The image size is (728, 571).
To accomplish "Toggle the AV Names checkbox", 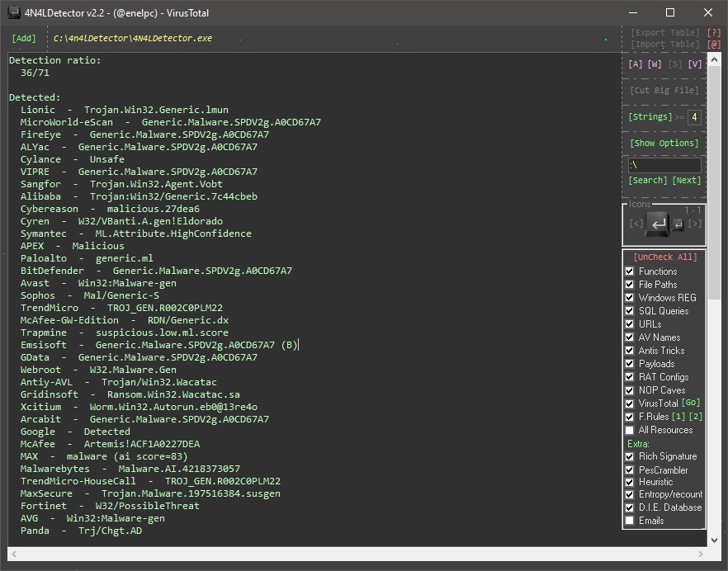I will 630,337.
